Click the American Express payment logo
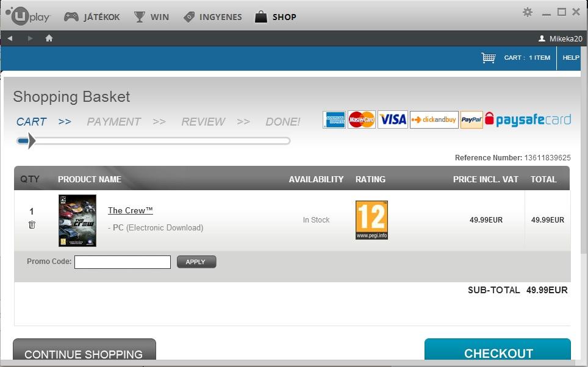This screenshot has height=367, width=588. click(334, 120)
